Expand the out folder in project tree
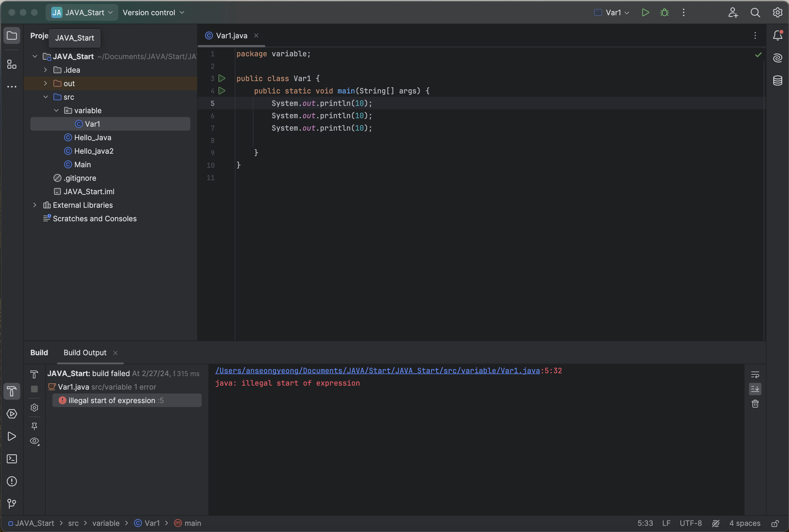This screenshot has width=789, height=532. [x=45, y=84]
